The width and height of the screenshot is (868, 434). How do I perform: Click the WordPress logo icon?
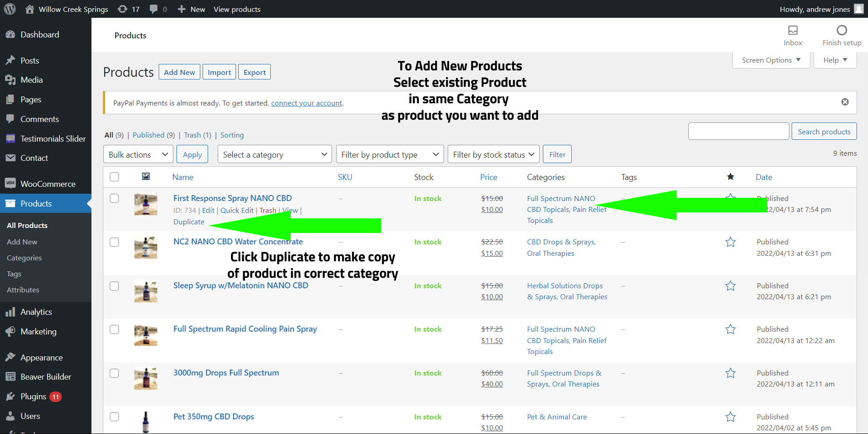coord(10,9)
